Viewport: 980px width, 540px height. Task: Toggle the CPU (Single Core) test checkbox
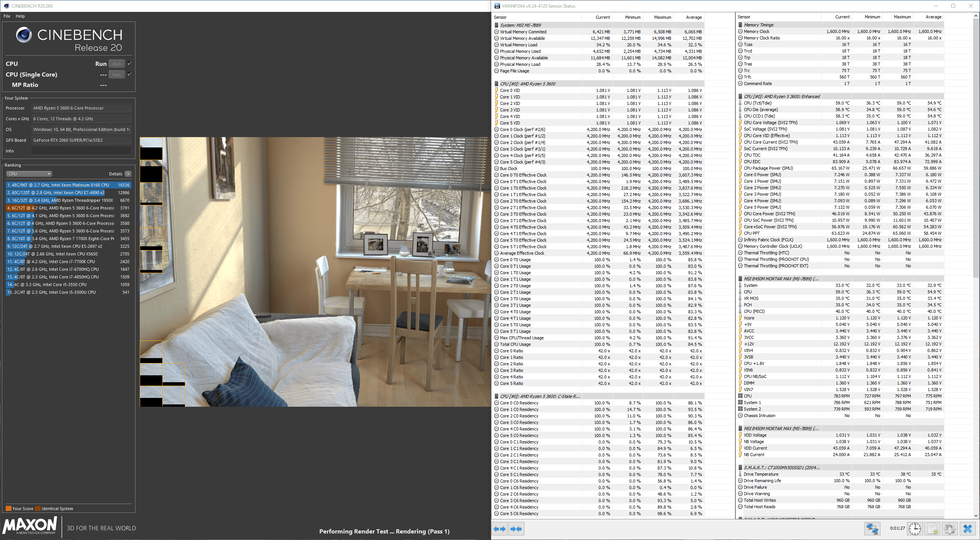[x=130, y=74]
